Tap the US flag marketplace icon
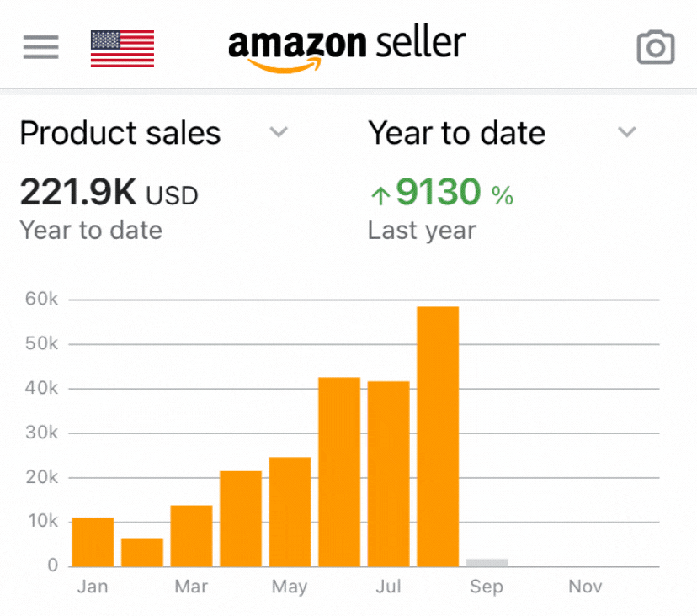 [122, 48]
